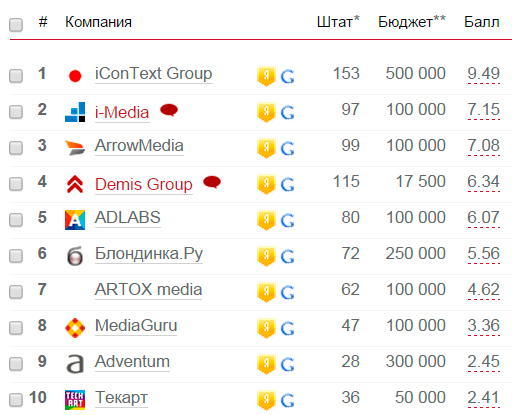
Task: Check the box for iConText Group
Action: tap(16, 76)
